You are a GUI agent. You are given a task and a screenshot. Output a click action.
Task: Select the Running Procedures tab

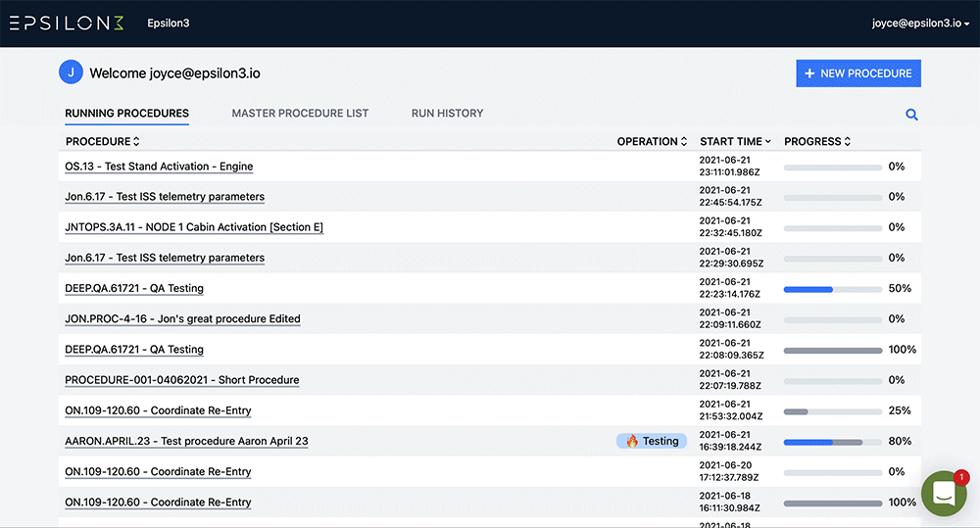pyautogui.click(x=126, y=114)
